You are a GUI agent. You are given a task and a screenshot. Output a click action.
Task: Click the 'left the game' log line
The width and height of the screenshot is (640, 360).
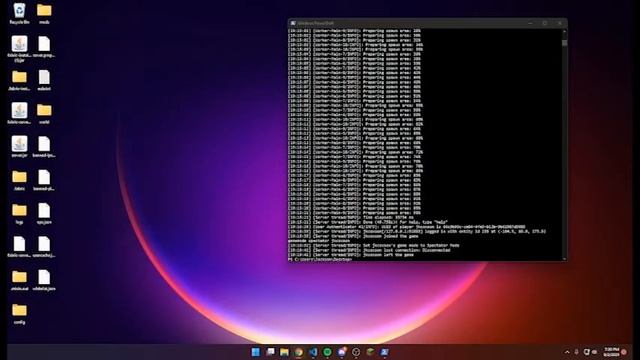pos(351,255)
